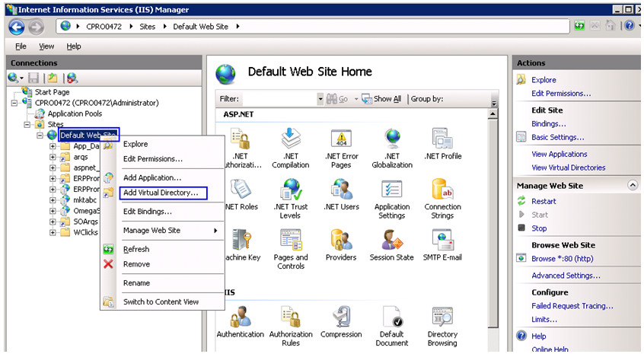
Task: Click the refresh page icon beside the address bar
Action: 579,26
